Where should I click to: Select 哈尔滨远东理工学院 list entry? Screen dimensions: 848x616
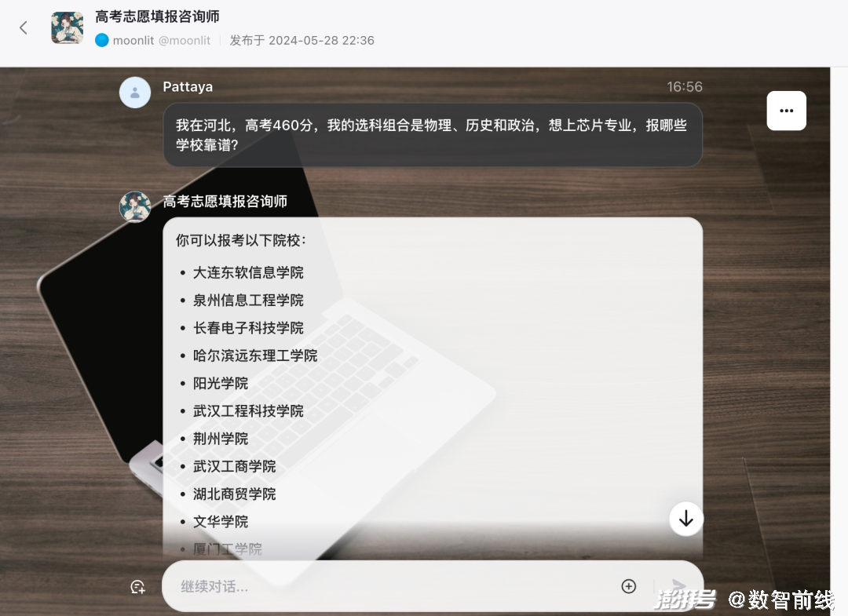pos(255,355)
